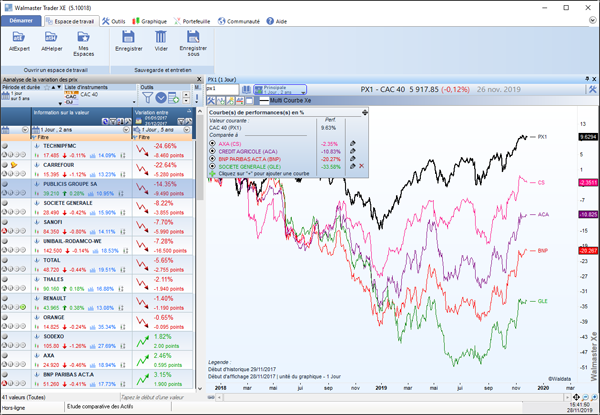Open the AtExpert workspace
This screenshot has width=600, height=415.
point(19,41)
